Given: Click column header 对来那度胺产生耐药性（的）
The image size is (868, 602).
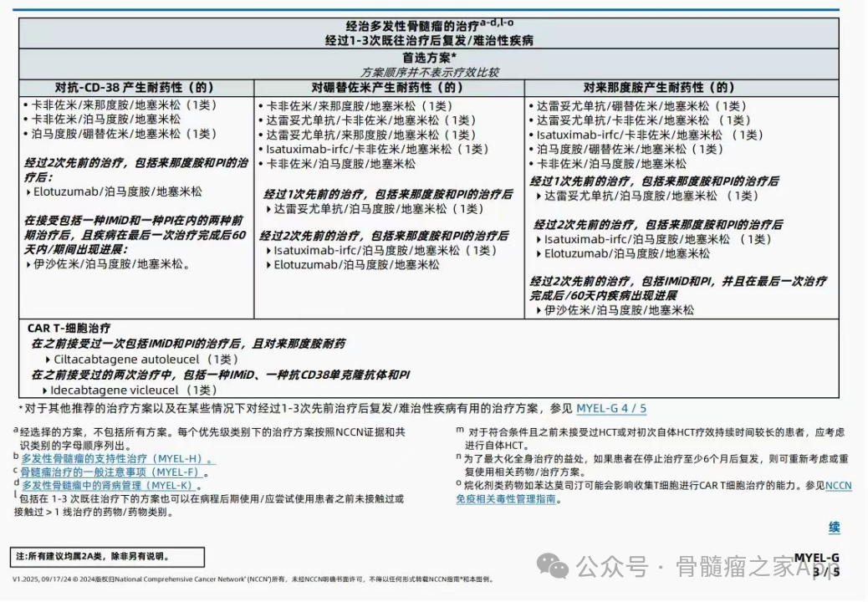Looking at the screenshot, I should [x=659, y=88].
